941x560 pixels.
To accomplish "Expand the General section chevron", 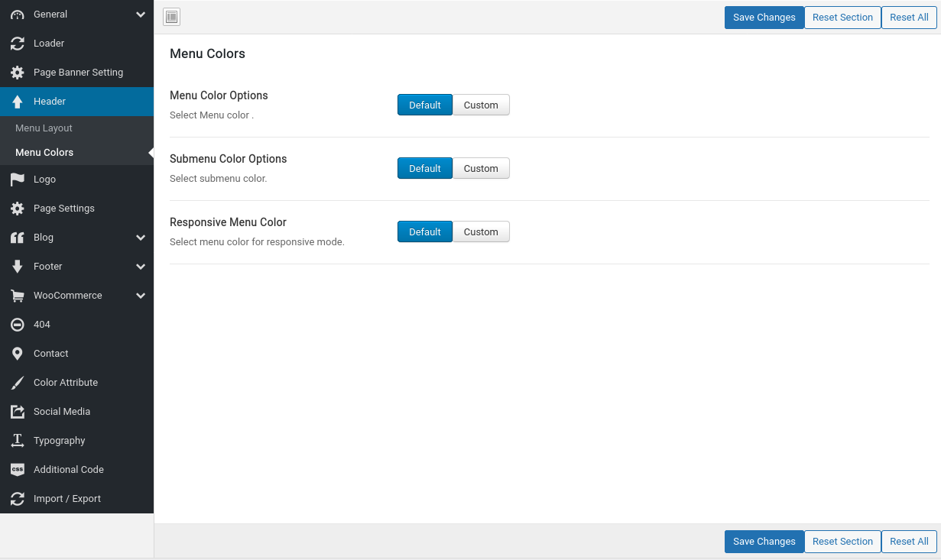I will [141, 15].
